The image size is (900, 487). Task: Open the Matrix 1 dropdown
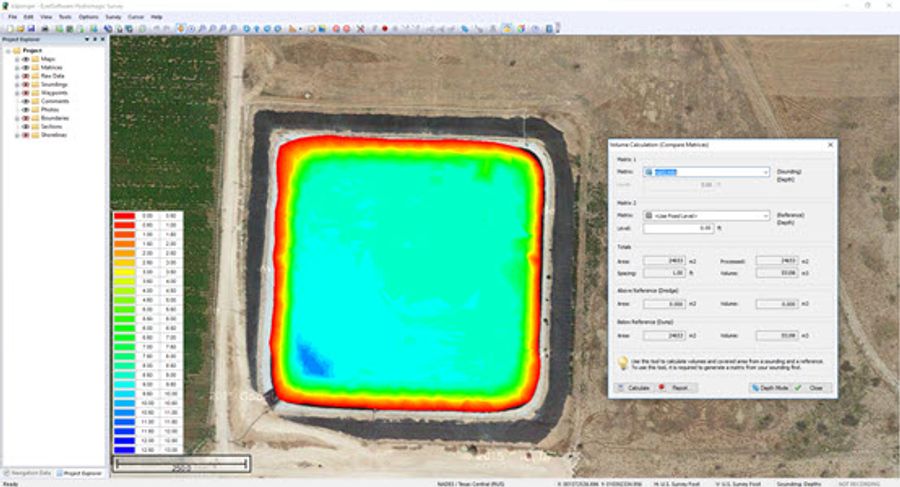point(765,172)
